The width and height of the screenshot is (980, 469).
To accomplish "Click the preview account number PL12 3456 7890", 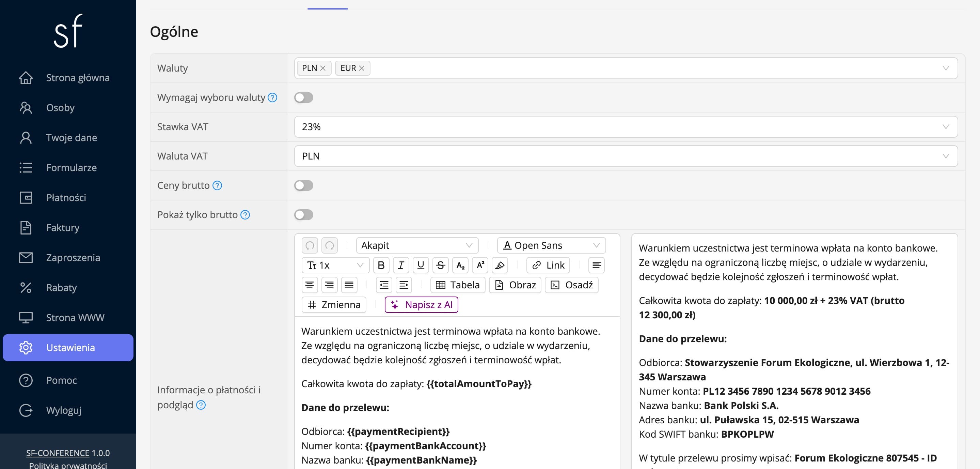I will tap(786, 391).
